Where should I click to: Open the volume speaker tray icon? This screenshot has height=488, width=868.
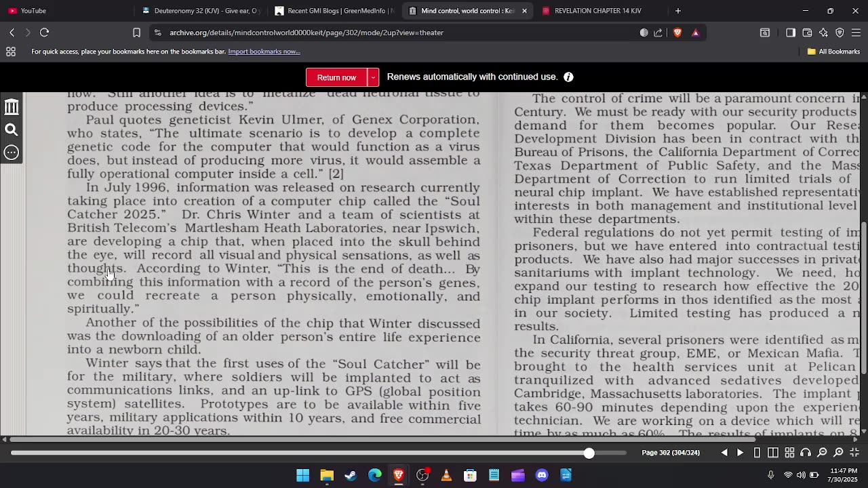[801, 475]
